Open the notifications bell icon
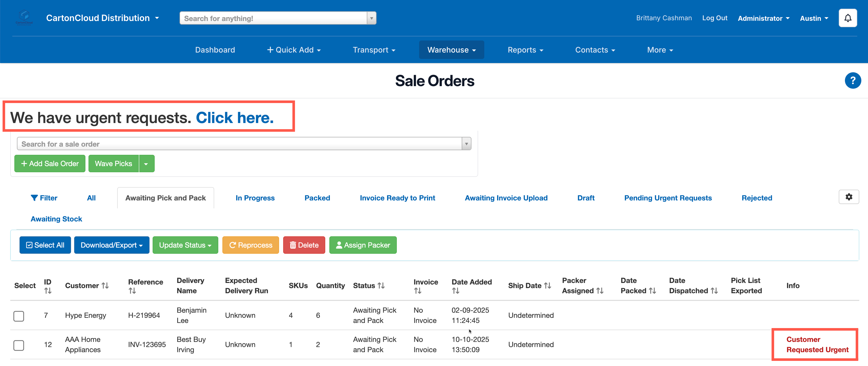Image resolution: width=868 pixels, height=366 pixels. click(x=847, y=18)
